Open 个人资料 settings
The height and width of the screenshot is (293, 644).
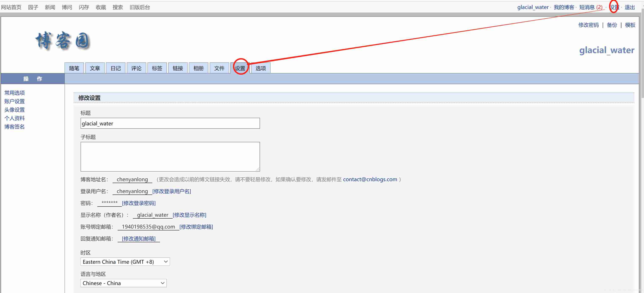click(x=15, y=118)
